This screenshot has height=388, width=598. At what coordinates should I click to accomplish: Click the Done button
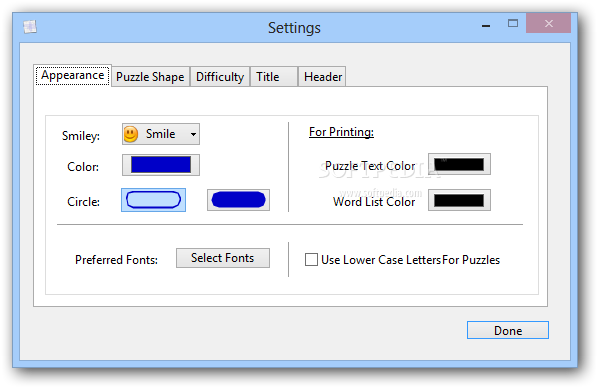(x=508, y=330)
